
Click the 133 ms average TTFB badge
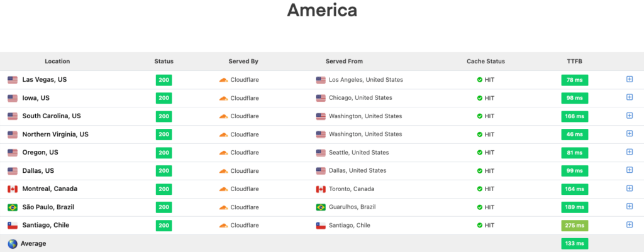[x=575, y=244]
